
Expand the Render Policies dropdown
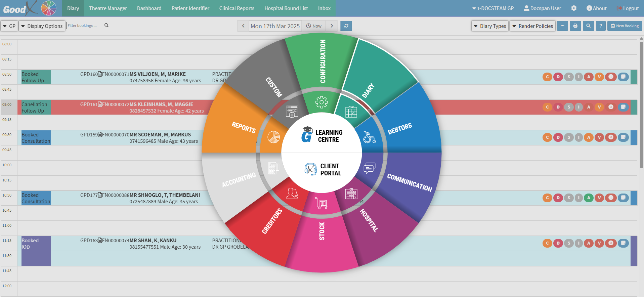532,26
